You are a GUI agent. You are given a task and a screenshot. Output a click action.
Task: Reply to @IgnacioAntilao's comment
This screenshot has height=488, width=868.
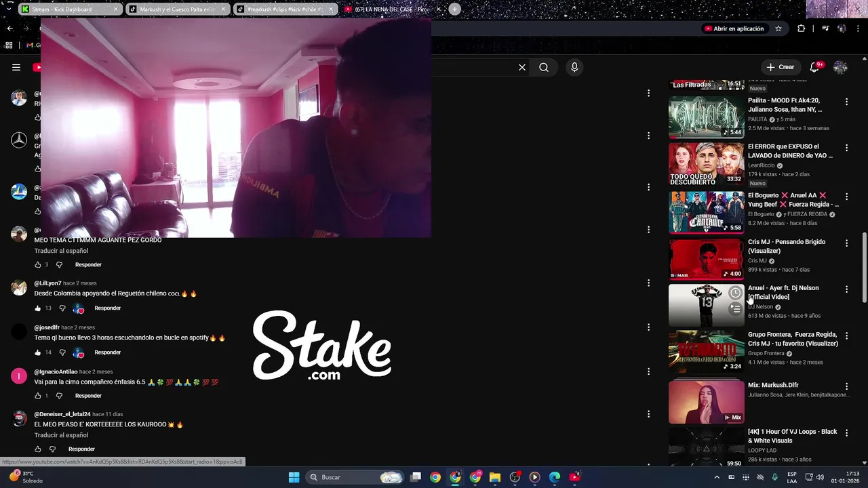88,396
